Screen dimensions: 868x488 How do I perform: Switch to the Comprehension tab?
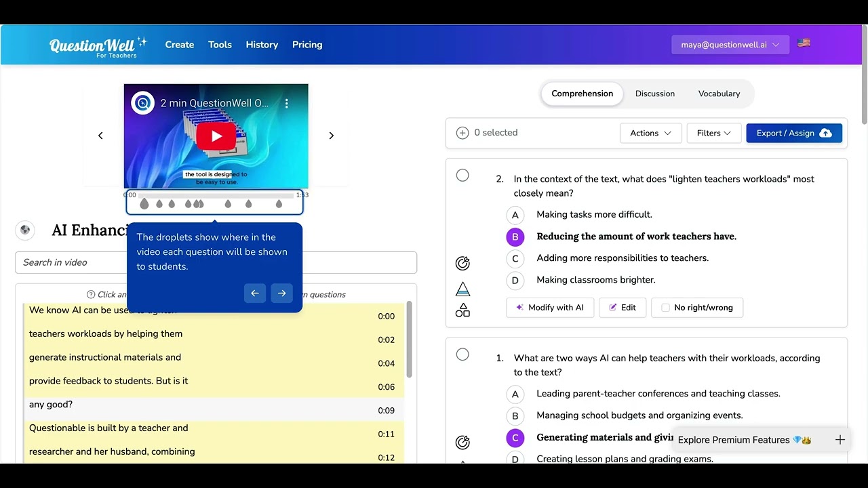pos(582,94)
